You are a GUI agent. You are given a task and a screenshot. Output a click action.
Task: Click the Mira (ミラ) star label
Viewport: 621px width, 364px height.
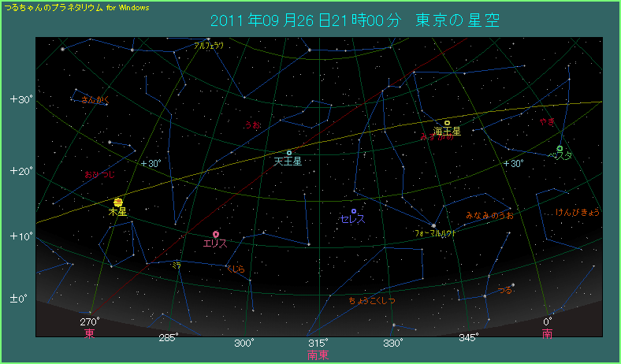pyautogui.click(x=177, y=266)
